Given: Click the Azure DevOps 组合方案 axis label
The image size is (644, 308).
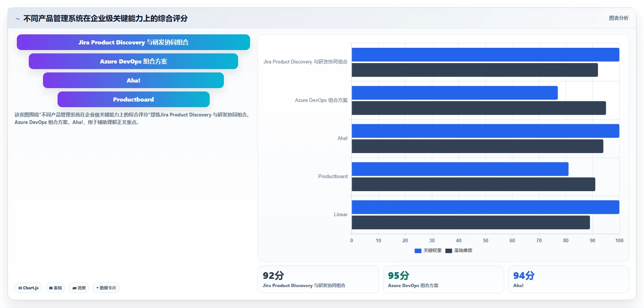Looking at the screenshot, I should pyautogui.click(x=321, y=100).
